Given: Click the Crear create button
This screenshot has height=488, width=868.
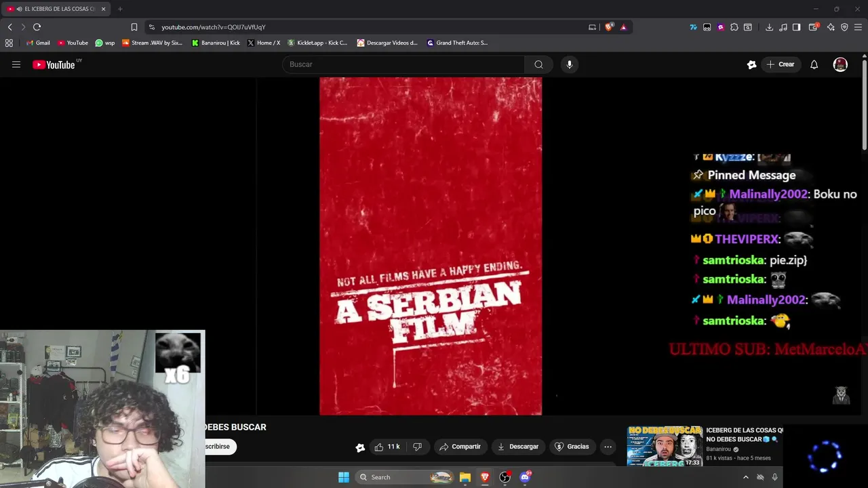Looking at the screenshot, I should pyautogui.click(x=780, y=64).
